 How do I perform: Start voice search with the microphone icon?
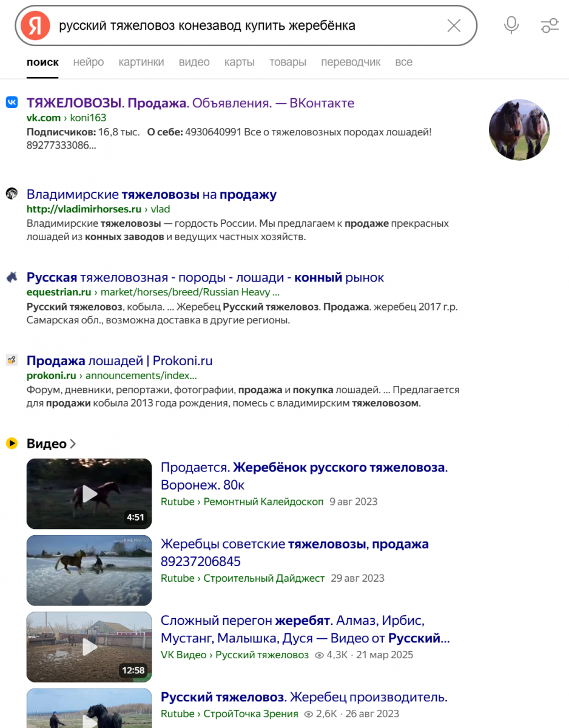511,25
